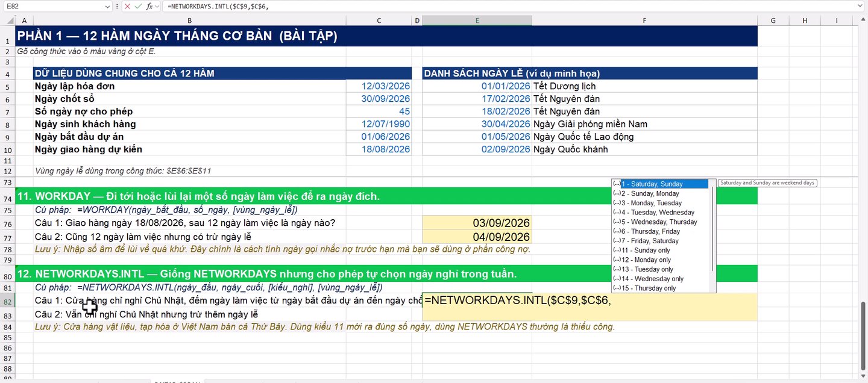
Task: Click 'Tết Nguyên đán' beside 18/02/2026
Action: click(x=644, y=111)
